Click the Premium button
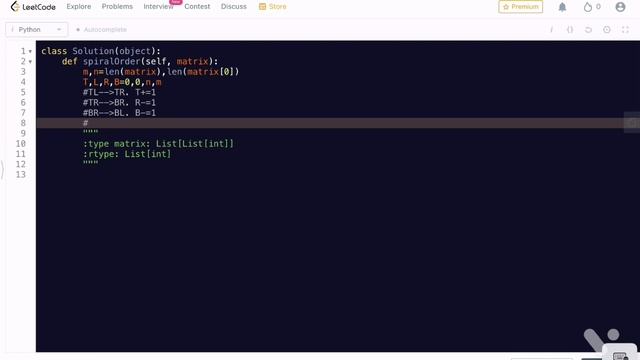This screenshot has height=360, width=640. 520,7
